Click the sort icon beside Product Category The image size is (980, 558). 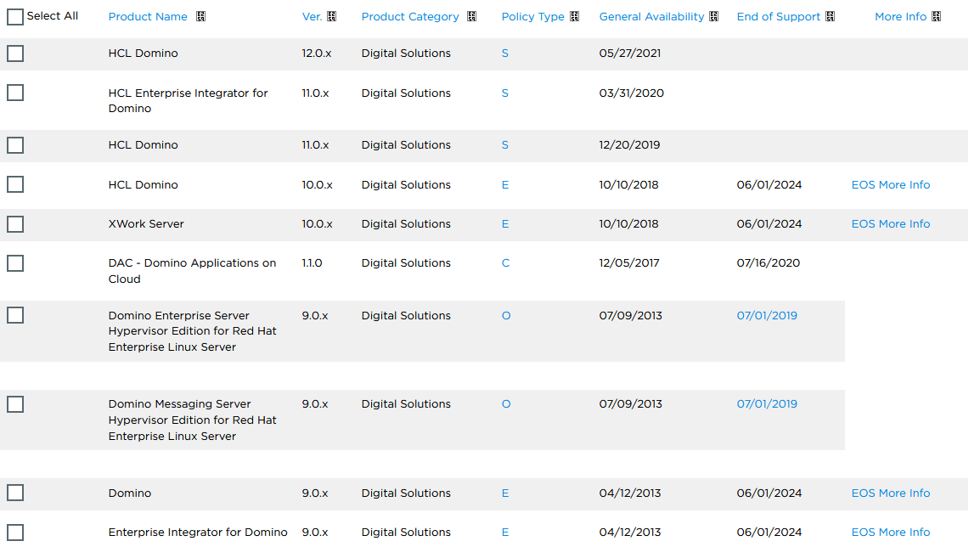(472, 17)
